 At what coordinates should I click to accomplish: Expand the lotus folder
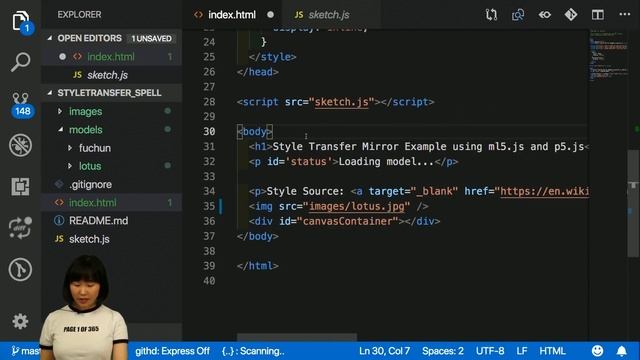(x=90, y=166)
